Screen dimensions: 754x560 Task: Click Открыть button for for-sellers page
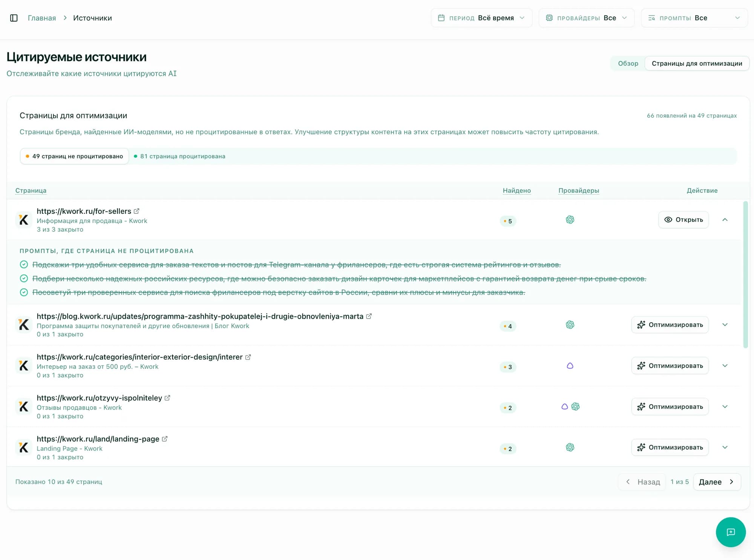pyautogui.click(x=684, y=220)
